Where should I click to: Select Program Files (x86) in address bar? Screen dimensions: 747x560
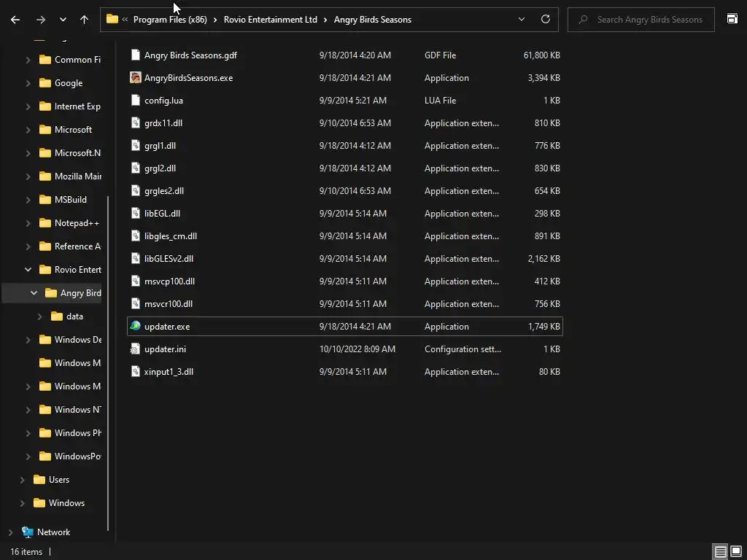[x=170, y=20]
